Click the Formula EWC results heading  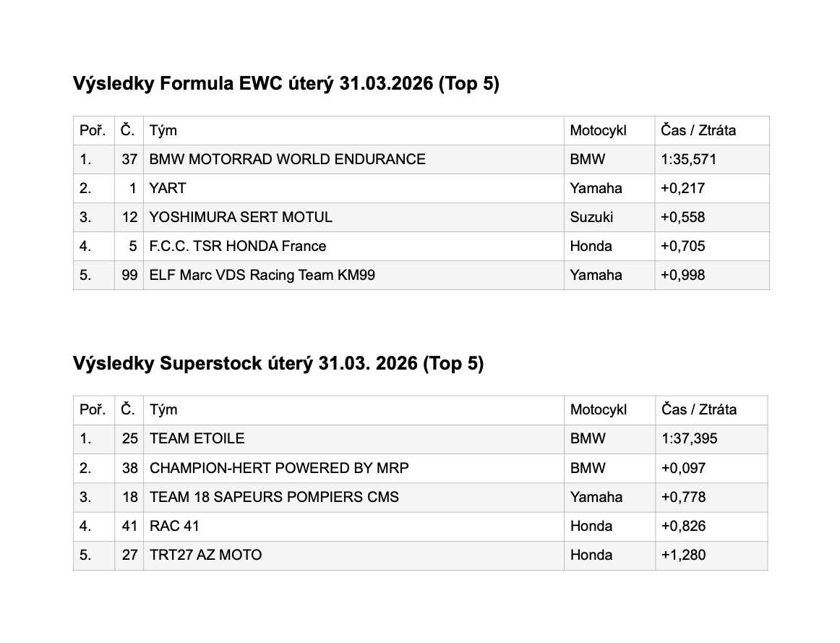coord(286,84)
